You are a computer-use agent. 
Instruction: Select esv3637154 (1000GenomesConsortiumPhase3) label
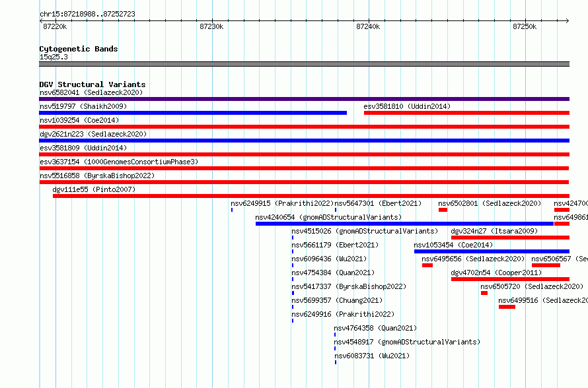click(119, 162)
